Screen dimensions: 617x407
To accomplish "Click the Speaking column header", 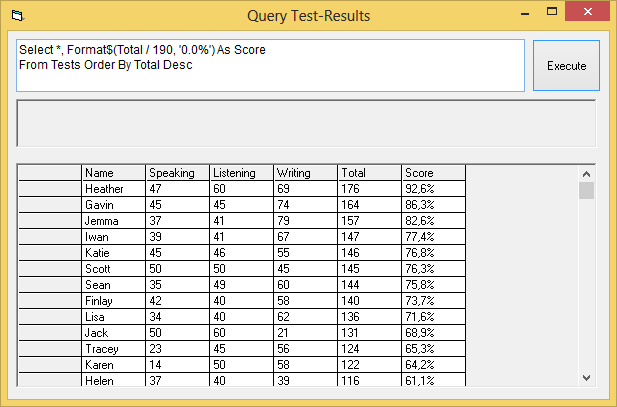I will 177,173.
